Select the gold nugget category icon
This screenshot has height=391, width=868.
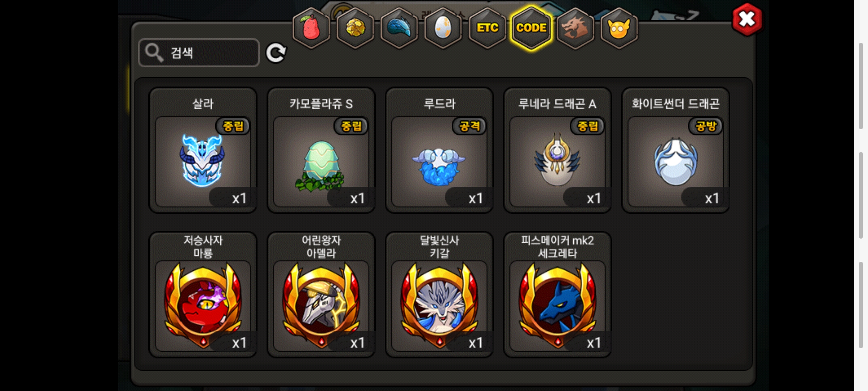tap(355, 28)
